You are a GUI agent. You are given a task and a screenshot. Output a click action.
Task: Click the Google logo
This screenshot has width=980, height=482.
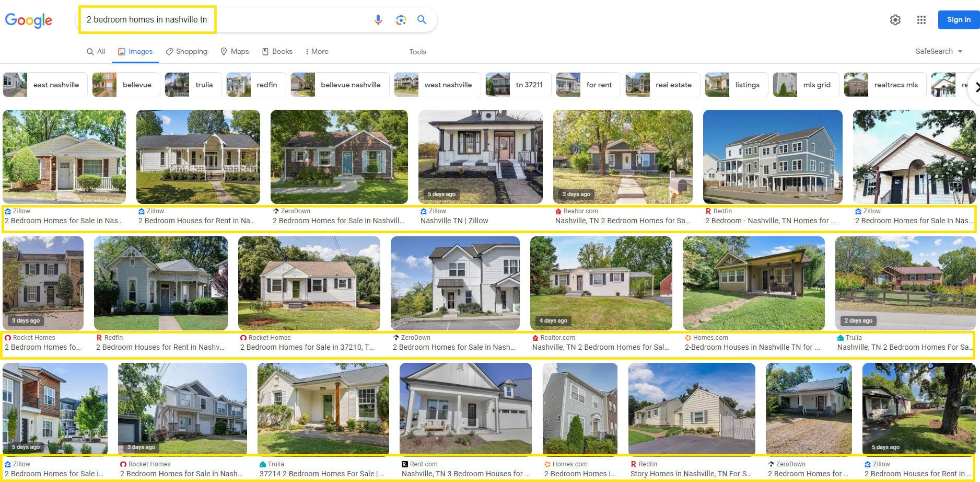(x=28, y=20)
